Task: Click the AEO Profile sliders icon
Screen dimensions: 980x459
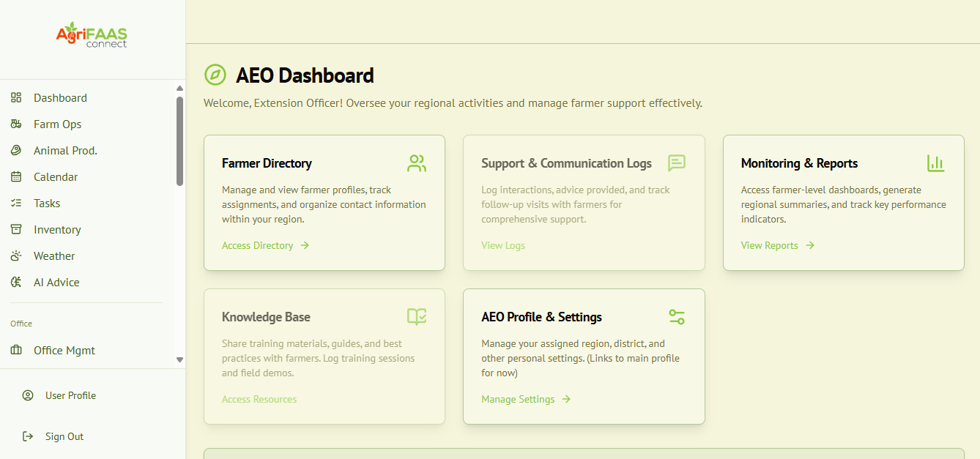Action: point(676,317)
